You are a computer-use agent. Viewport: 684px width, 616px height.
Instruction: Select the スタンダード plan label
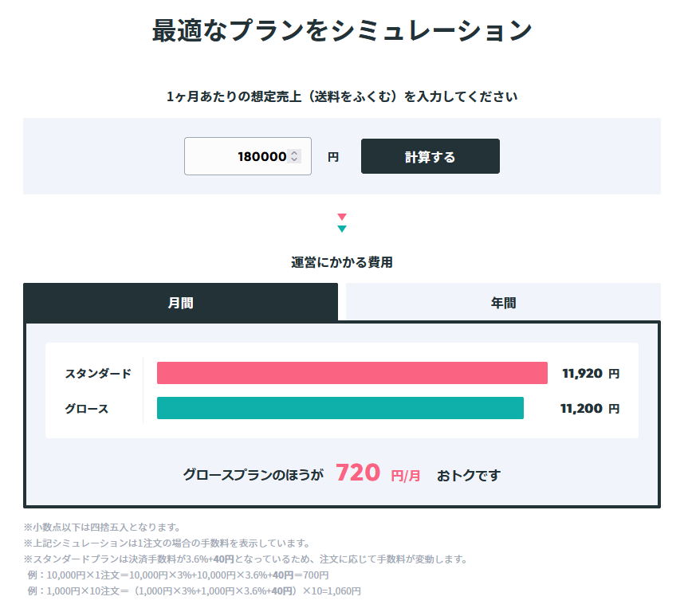(98, 374)
